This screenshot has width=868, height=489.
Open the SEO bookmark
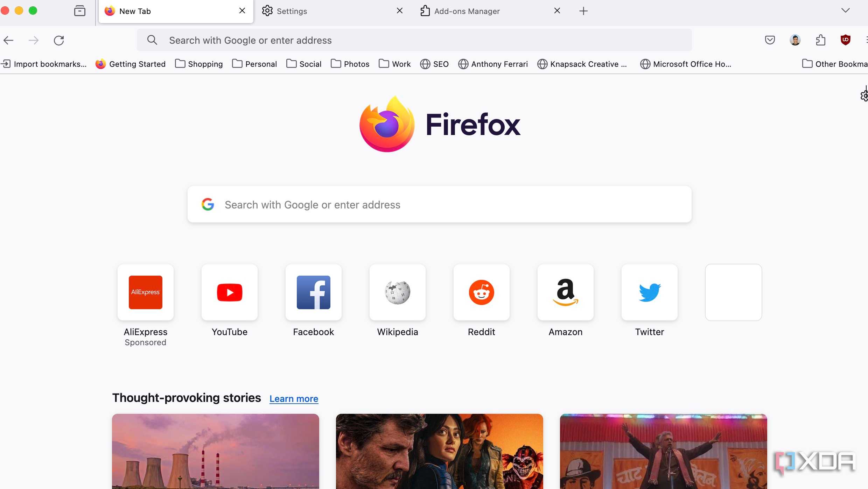(434, 64)
